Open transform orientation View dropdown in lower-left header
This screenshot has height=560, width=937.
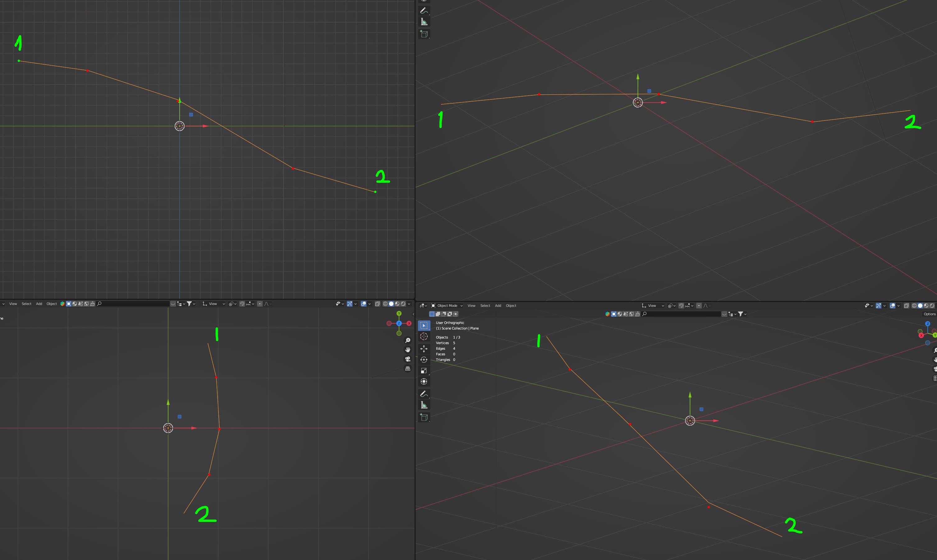click(214, 304)
